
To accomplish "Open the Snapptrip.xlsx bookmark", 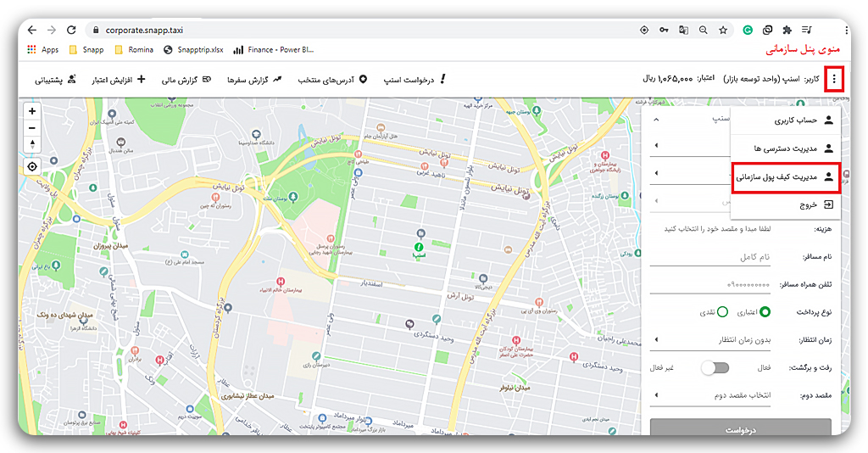I will pos(193,50).
